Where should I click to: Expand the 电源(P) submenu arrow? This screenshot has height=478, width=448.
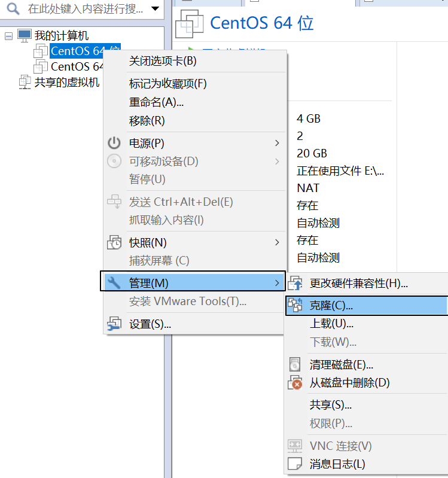coord(277,143)
